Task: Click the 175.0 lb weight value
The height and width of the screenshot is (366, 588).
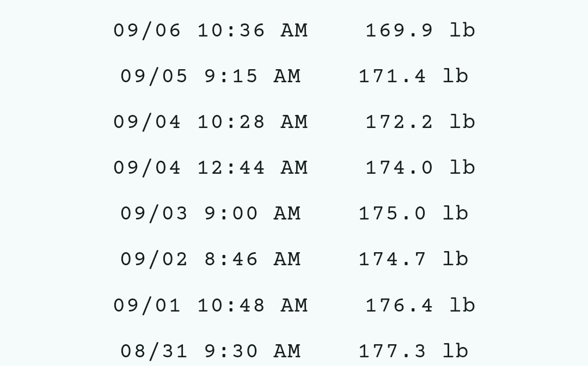Action: tap(413, 213)
